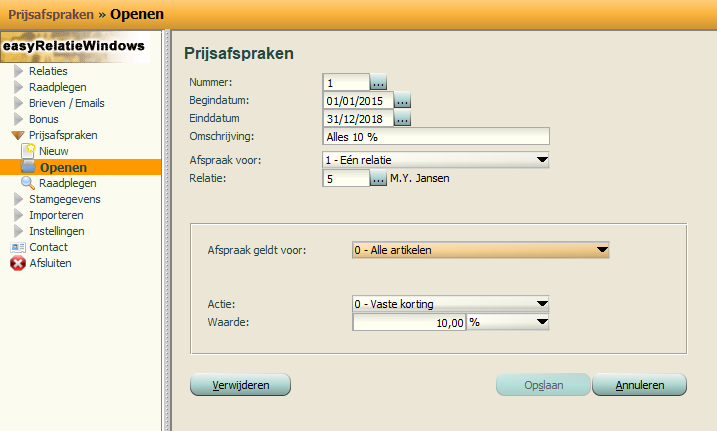Open the Relaties menu item
Image resolution: width=717 pixels, height=431 pixels.
click(x=48, y=71)
